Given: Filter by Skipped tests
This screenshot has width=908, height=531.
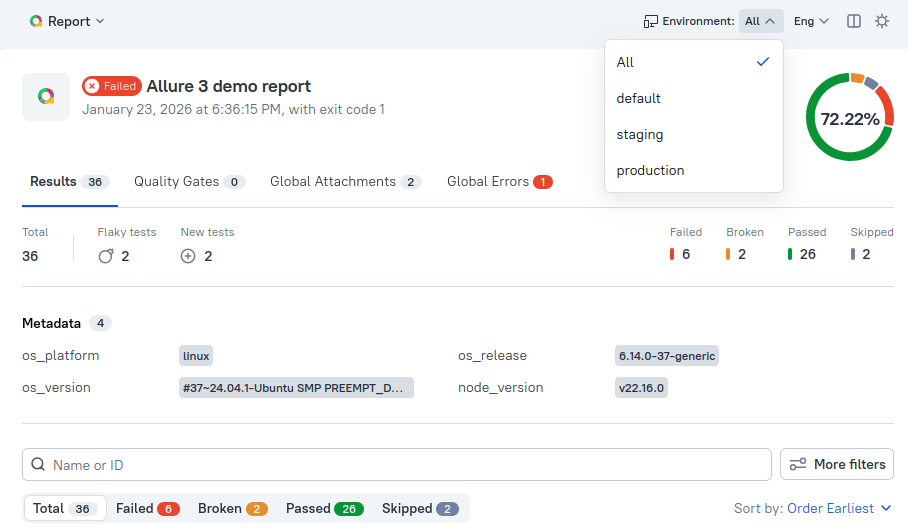Looking at the screenshot, I should (x=420, y=508).
